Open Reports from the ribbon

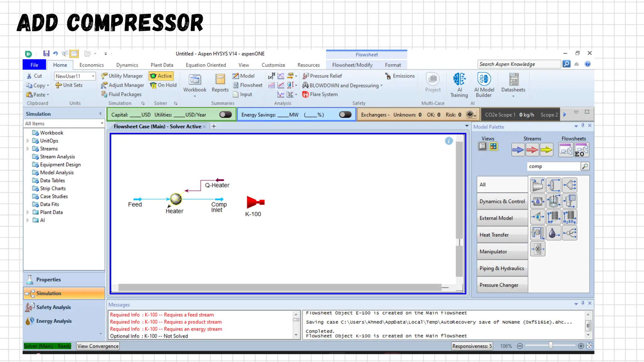220,83
